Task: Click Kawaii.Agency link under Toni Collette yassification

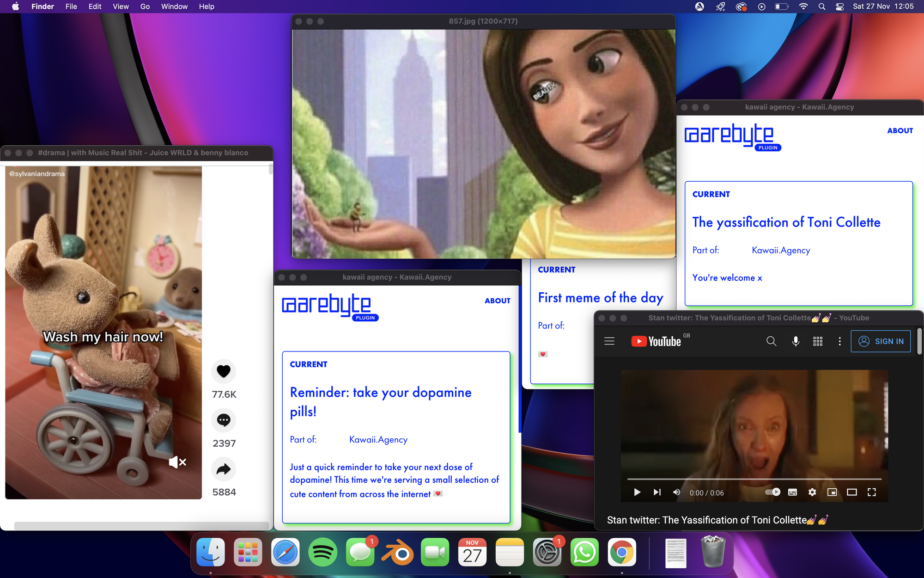Action: point(781,250)
